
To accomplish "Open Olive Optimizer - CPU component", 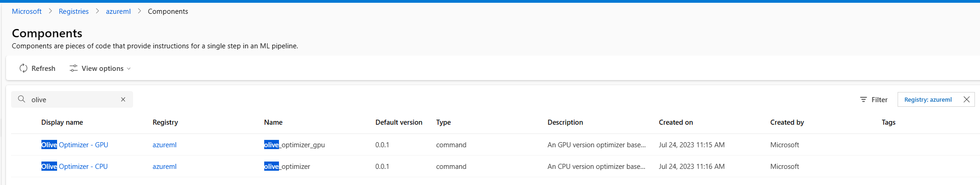I will pos(75,167).
